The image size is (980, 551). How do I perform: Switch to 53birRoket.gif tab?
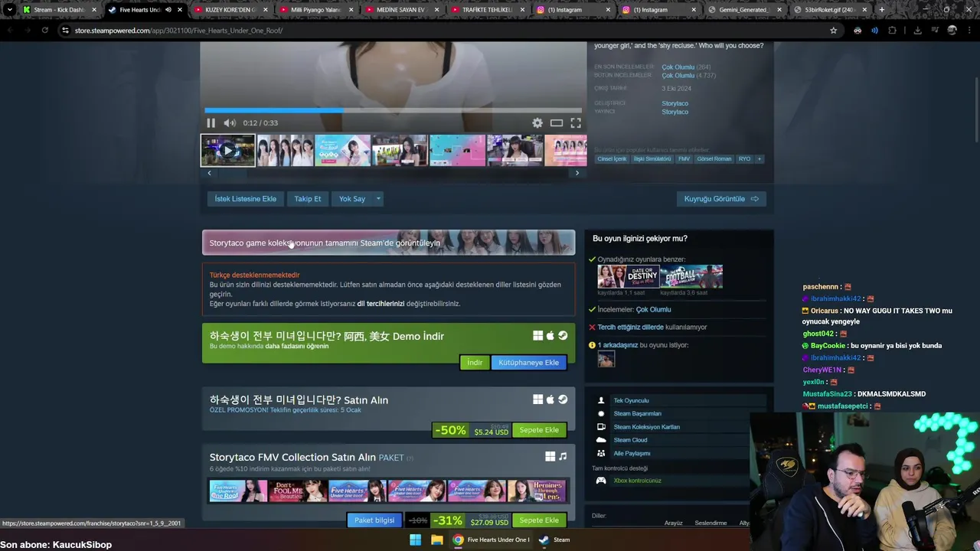[831, 10]
